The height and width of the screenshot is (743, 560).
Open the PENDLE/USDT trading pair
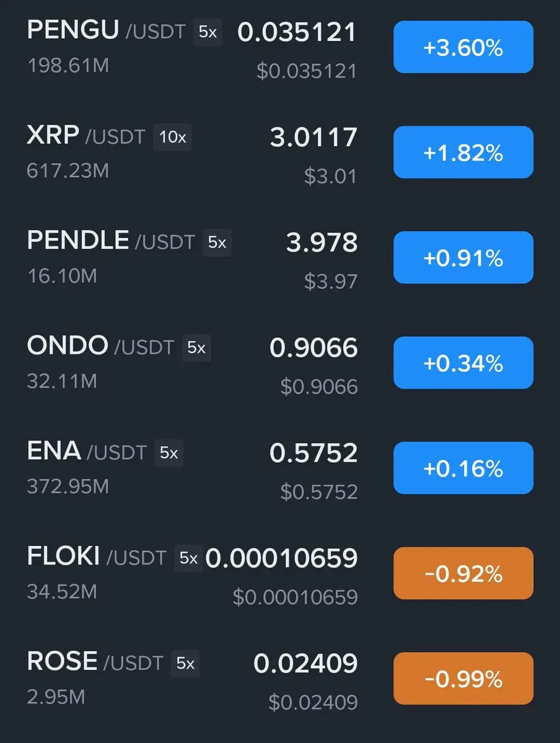coord(111,240)
